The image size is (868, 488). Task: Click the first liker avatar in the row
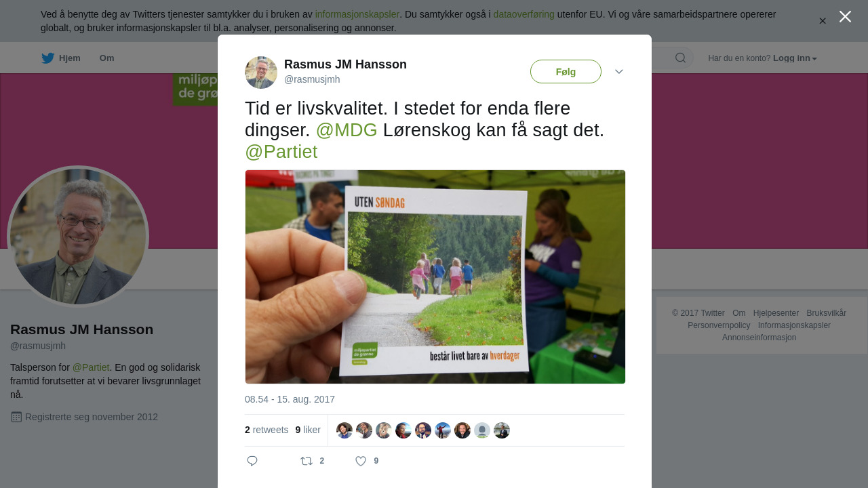click(344, 430)
